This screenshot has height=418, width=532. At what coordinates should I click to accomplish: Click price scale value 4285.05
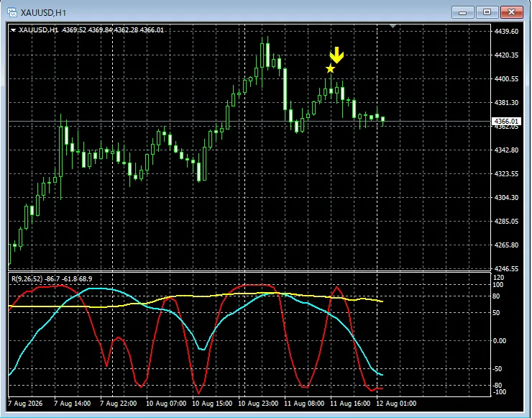(506, 222)
